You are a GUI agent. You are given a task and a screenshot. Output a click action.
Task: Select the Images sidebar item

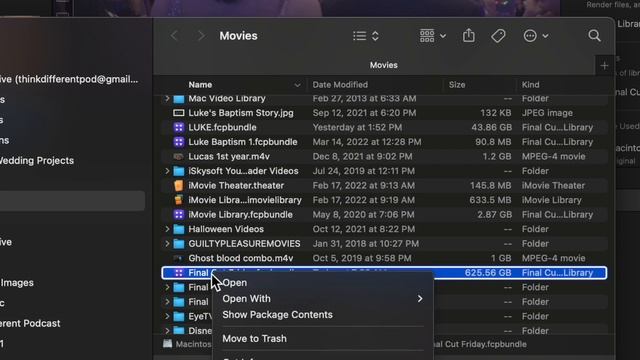pos(17,283)
